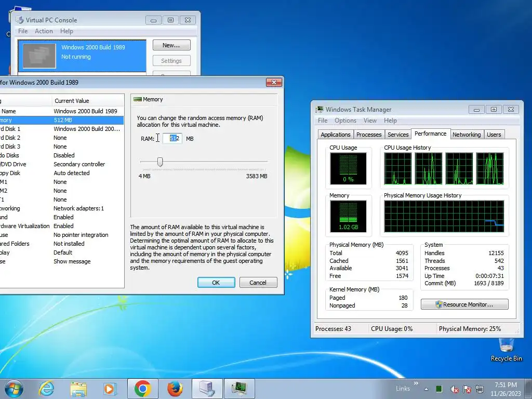Launch Internet Explorer from the taskbar
This screenshot has width=532, height=399.
pyautogui.click(x=46, y=389)
